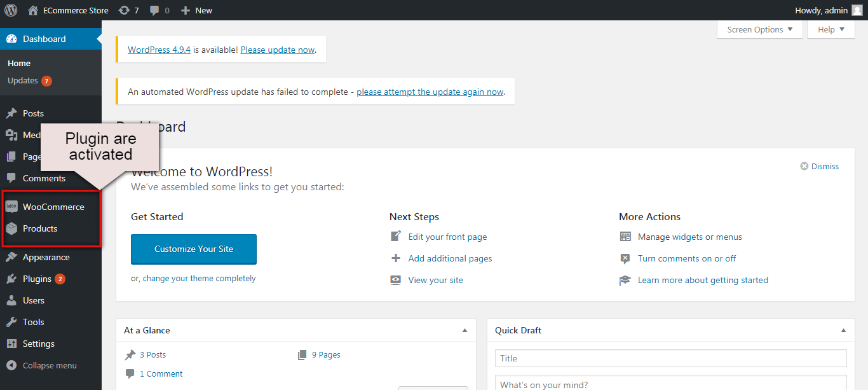
Task: Go to Tools in sidebar
Action: [x=33, y=322]
